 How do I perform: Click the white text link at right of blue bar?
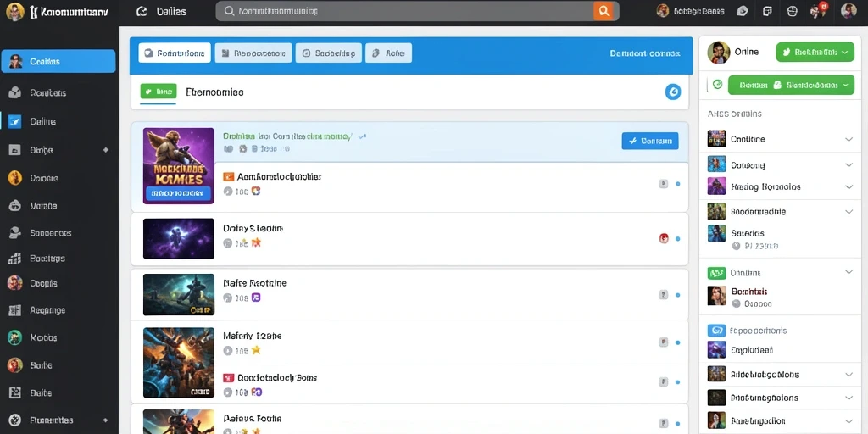(645, 53)
